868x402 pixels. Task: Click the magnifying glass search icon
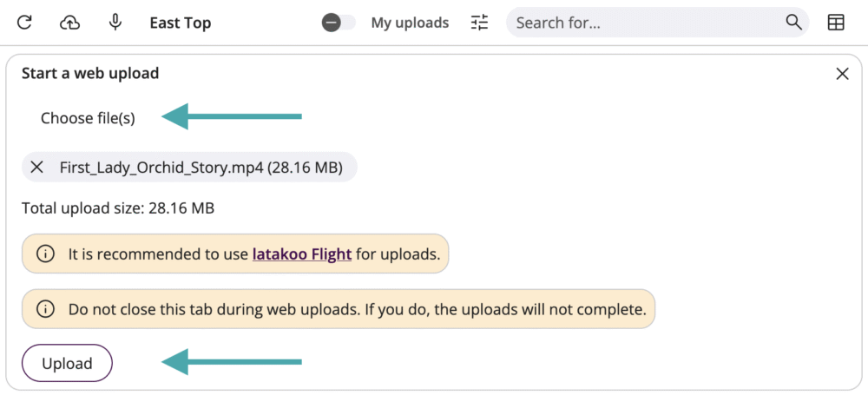coord(793,23)
